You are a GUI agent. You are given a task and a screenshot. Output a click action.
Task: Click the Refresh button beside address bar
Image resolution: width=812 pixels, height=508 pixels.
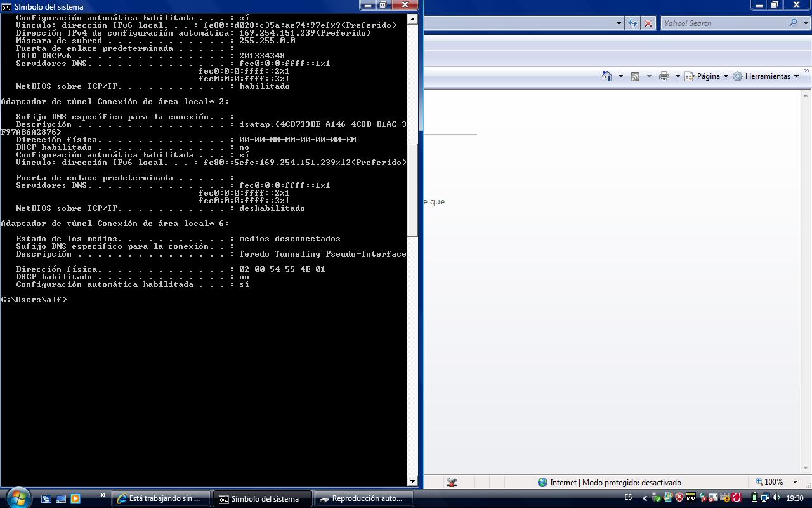(632, 23)
